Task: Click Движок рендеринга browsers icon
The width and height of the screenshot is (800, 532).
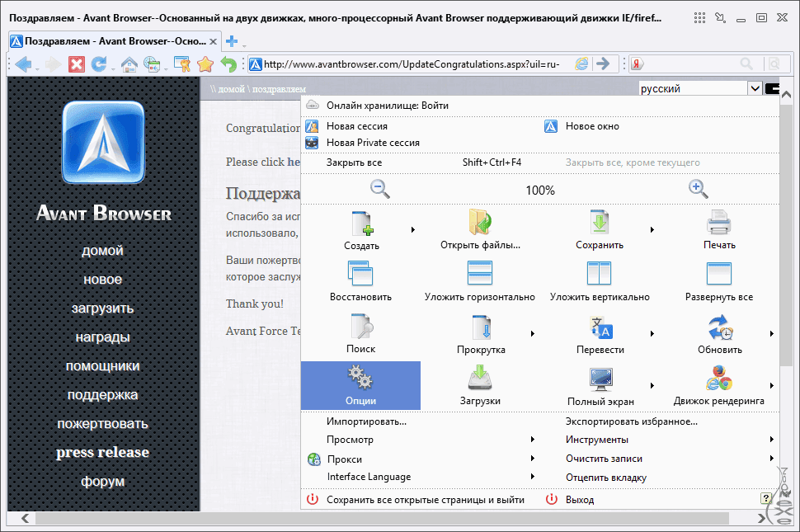Action: 719,378
